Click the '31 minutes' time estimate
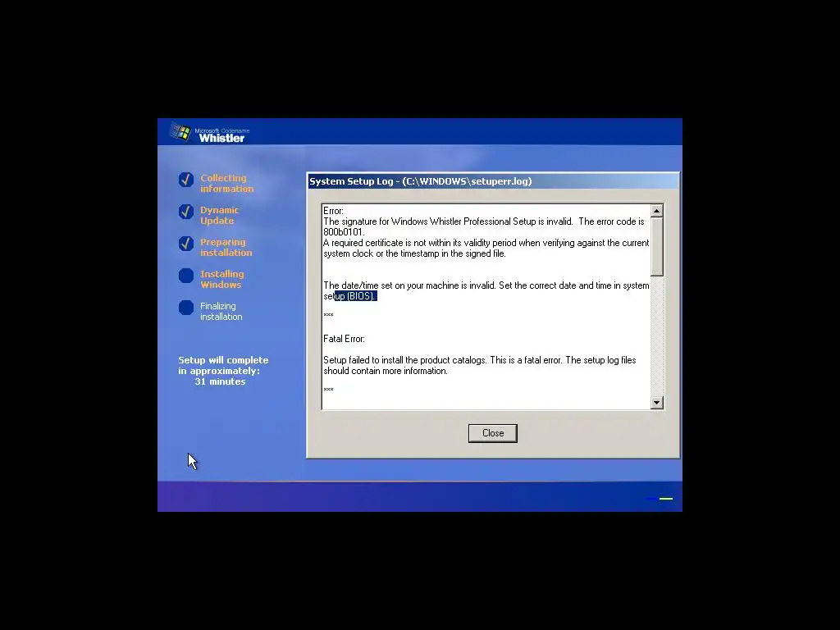The height and width of the screenshot is (630, 840). point(220,381)
